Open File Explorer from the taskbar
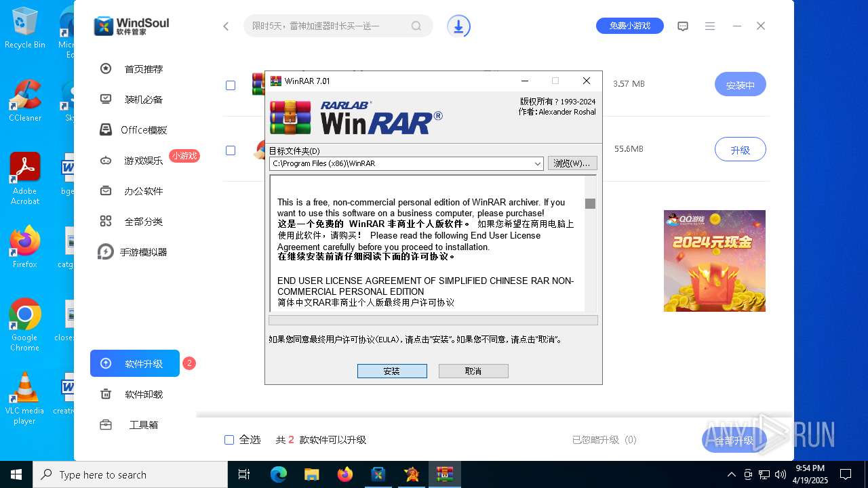The height and width of the screenshot is (488, 868). (311, 474)
